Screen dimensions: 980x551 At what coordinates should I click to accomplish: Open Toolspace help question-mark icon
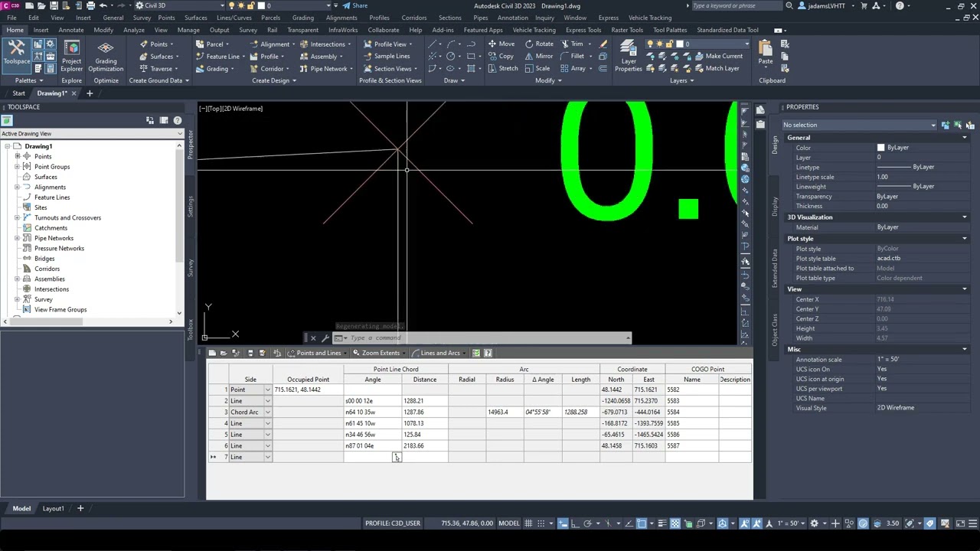[178, 120]
